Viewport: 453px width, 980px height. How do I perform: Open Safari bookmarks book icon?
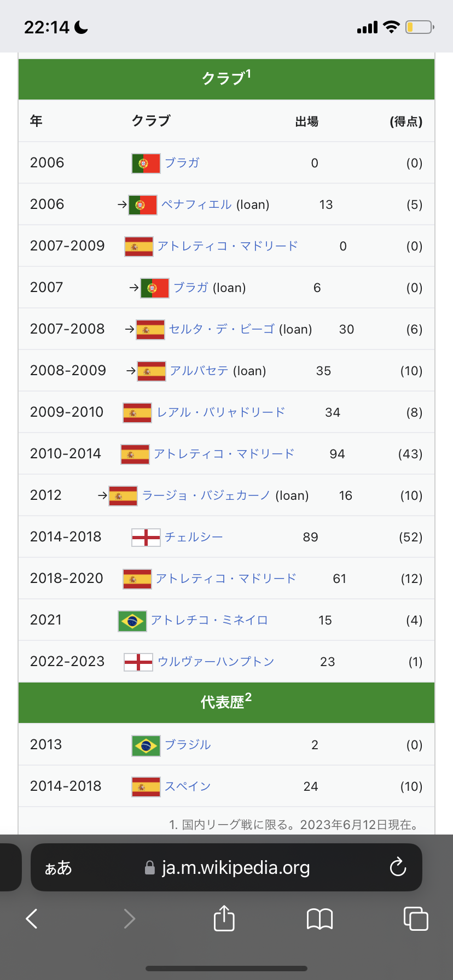tap(320, 919)
